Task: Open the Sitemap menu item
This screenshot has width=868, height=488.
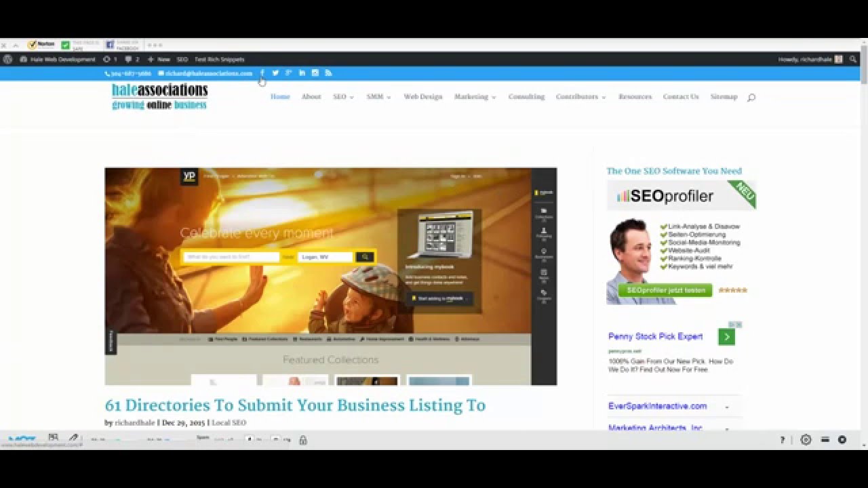Action: [x=724, y=97]
